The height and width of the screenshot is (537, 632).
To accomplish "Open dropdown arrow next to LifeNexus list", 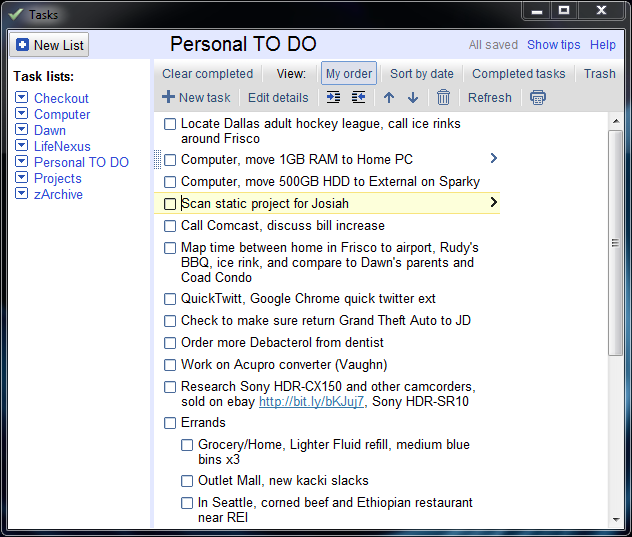I will coord(21,145).
